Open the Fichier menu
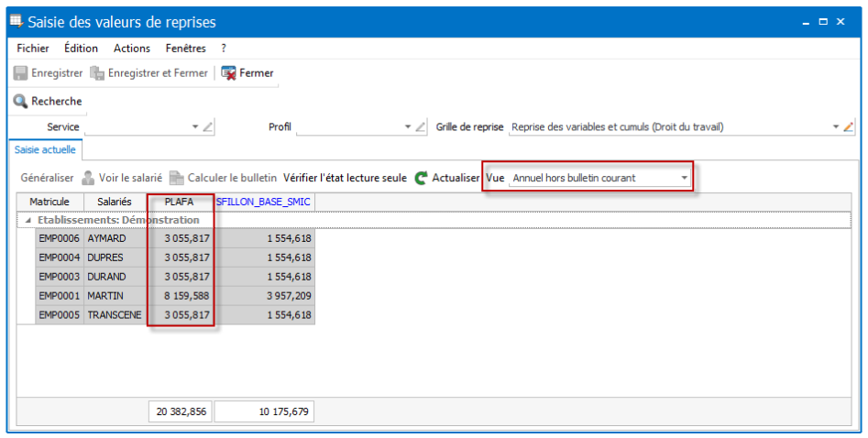Screen dimensions: 868x438 (33, 49)
